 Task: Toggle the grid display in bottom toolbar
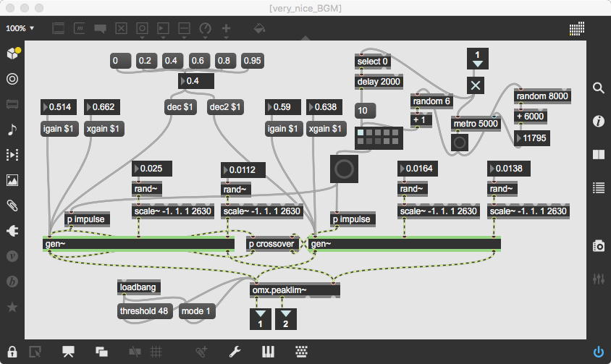156,352
